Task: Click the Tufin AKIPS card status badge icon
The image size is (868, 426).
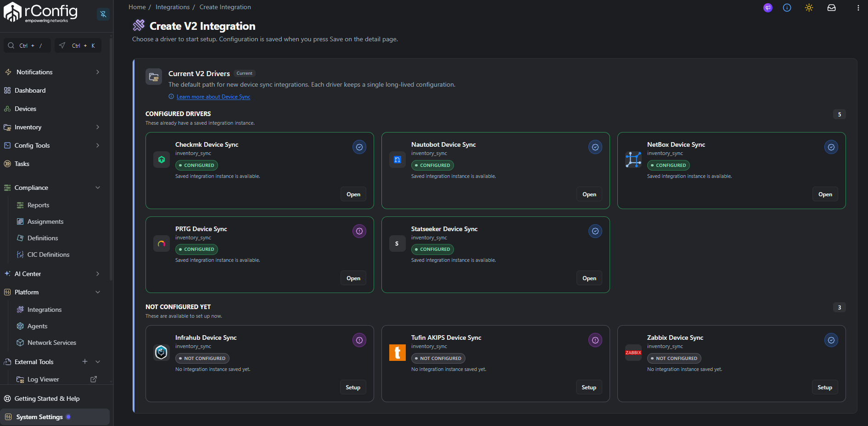Action: point(595,340)
